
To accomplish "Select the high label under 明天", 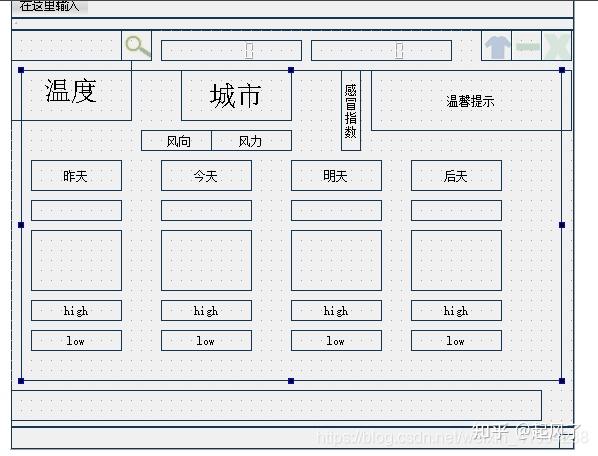I will point(336,310).
